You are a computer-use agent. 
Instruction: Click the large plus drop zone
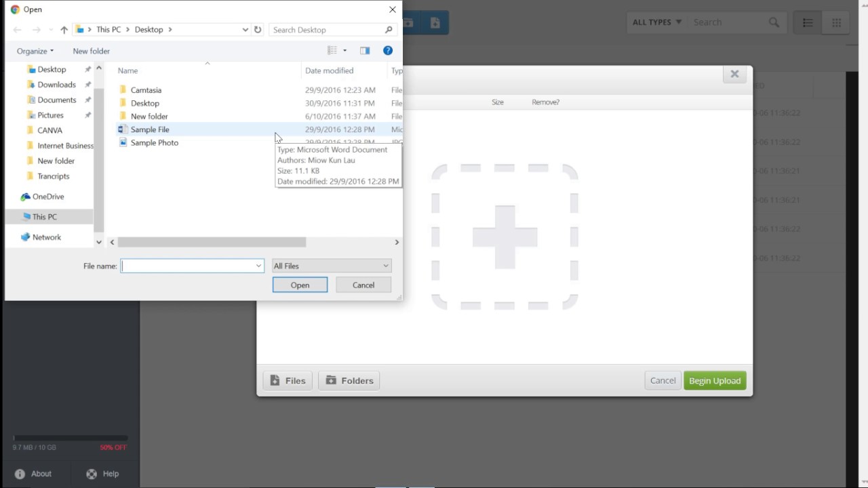pyautogui.click(x=505, y=237)
